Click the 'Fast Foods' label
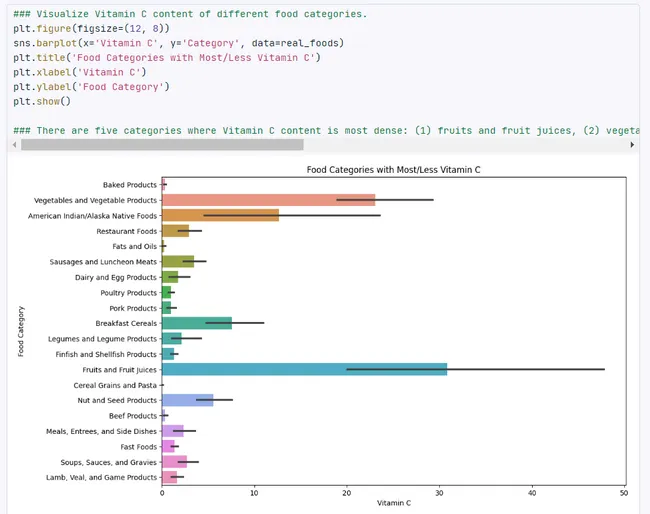 (139, 446)
